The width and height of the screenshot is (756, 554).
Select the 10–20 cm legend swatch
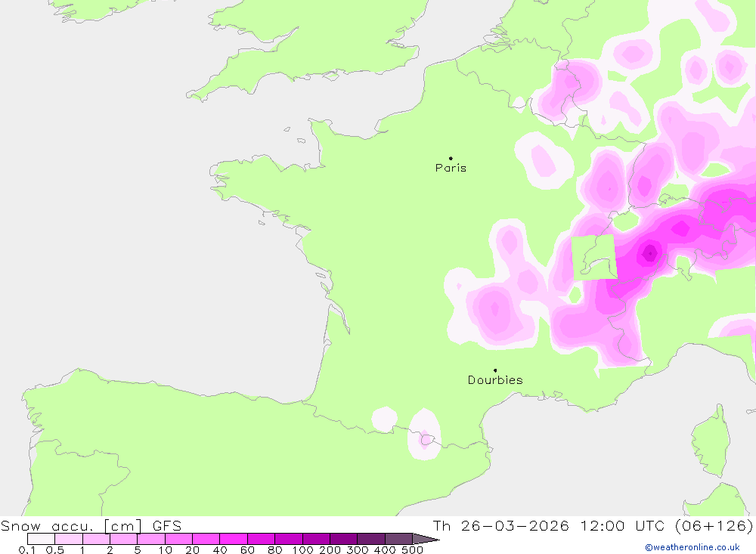(x=179, y=539)
